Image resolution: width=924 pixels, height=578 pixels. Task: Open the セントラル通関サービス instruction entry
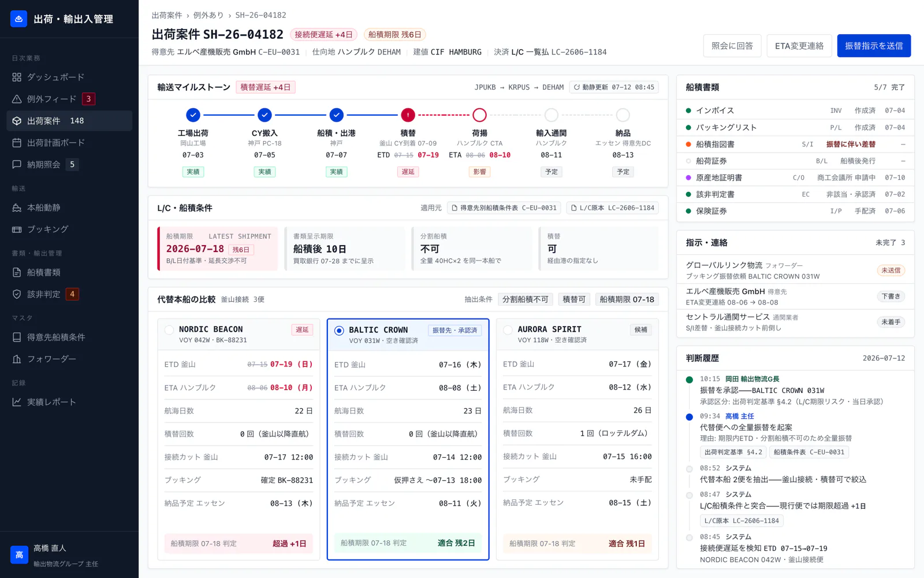click(795, 322)
